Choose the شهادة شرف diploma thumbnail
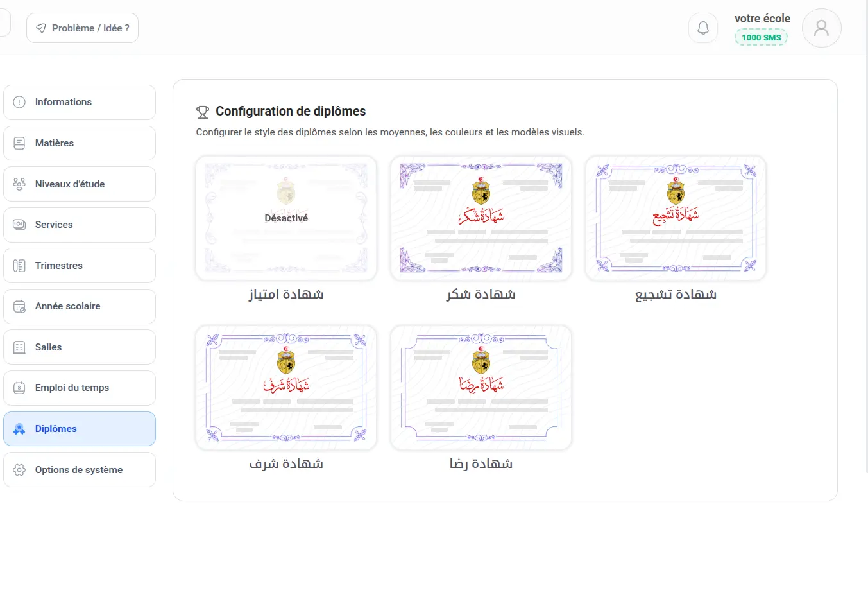The width and height of the screenshot is (868, 597). coord(286,388)
